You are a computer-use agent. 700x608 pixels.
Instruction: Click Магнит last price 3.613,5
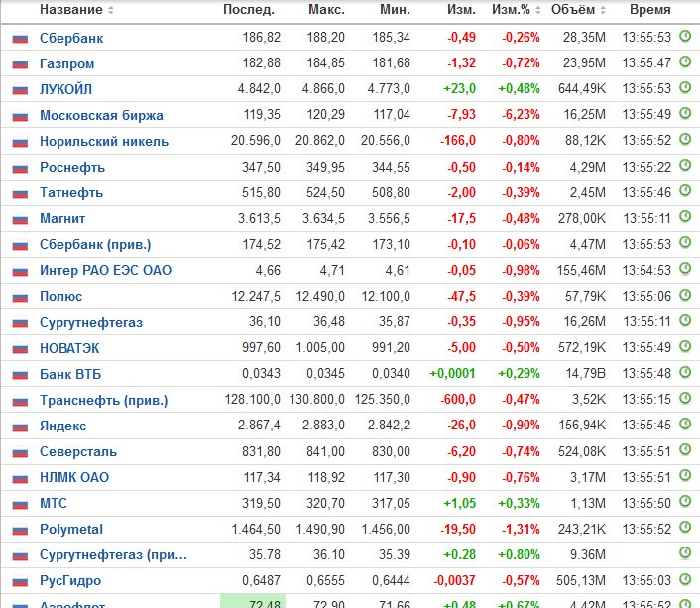tap(259, 218)
